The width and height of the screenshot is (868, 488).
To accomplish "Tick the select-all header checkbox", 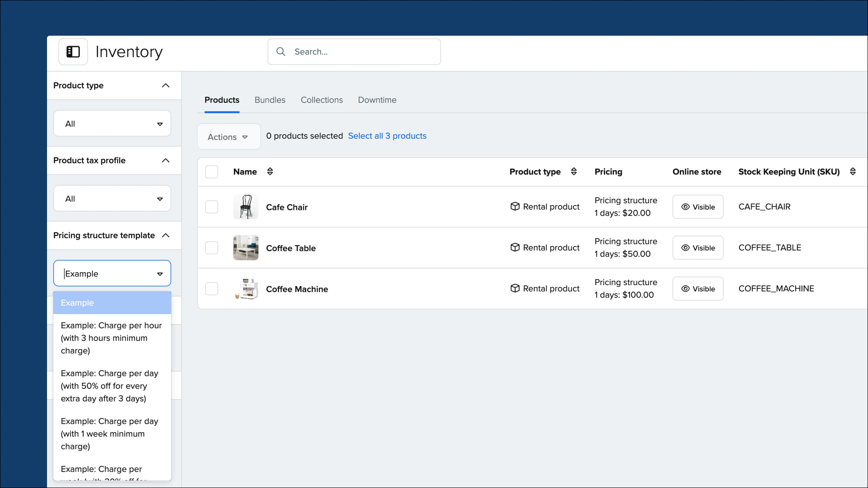I will pos(212,172).
